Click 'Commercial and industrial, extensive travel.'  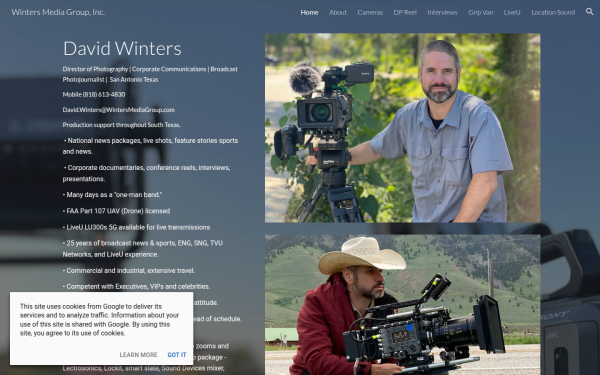tap(129, 271)
